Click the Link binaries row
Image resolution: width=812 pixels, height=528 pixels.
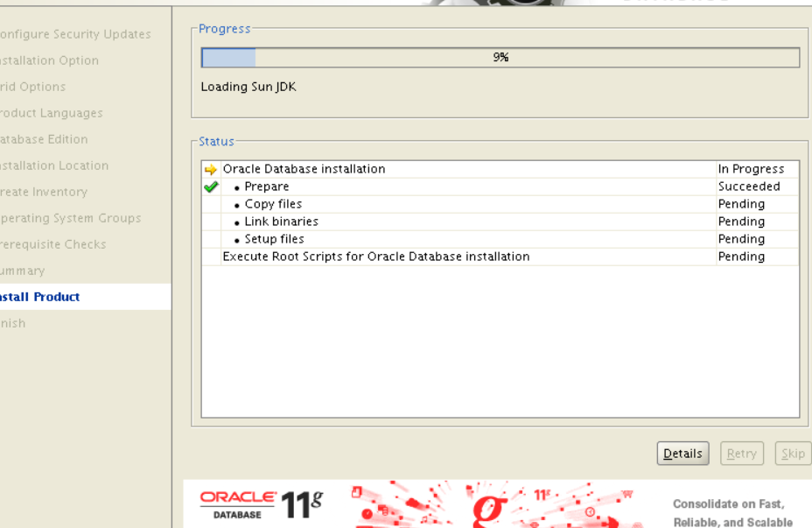pos(500,222)
